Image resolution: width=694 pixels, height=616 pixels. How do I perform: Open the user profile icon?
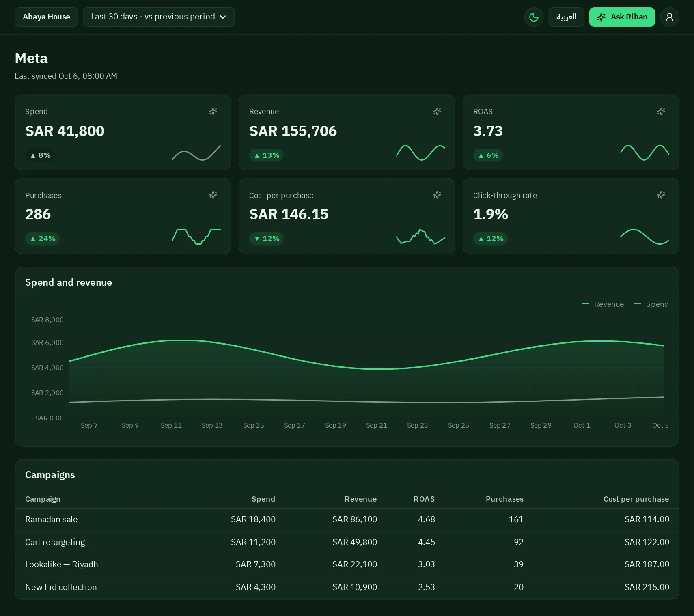click(x=670, y=17)
